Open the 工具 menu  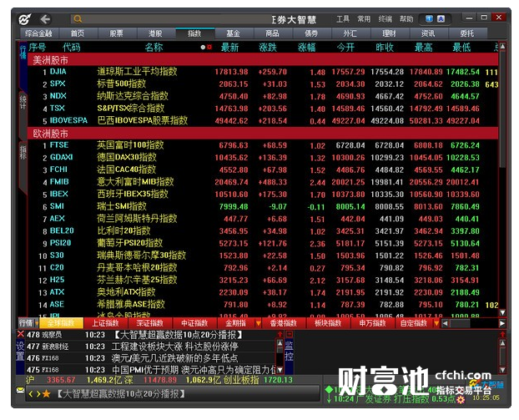pos(343,19)
